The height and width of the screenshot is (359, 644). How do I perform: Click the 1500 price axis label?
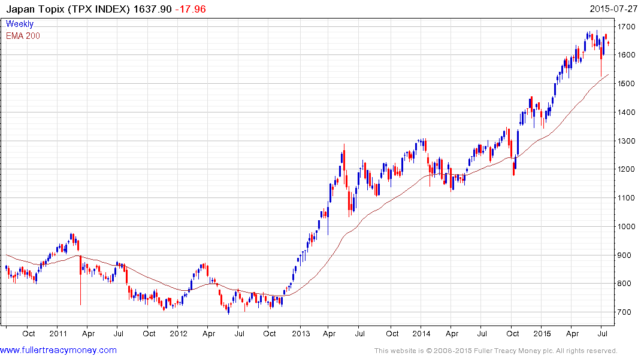(627, 84)
